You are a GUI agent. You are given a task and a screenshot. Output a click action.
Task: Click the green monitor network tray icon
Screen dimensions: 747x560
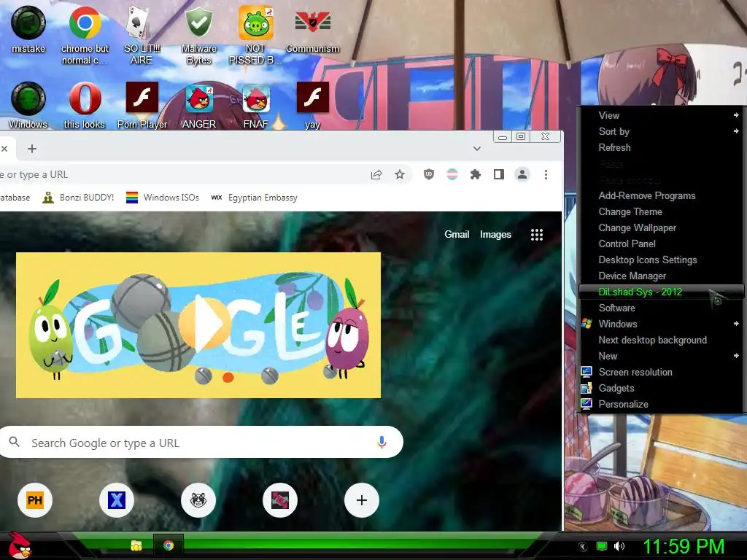tap(602, 546)
